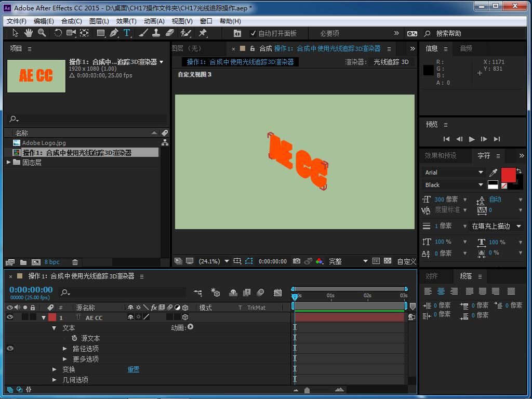532x399 pixels.
Task: Open the channel and color management icon
Action: (x=320, y=261)
